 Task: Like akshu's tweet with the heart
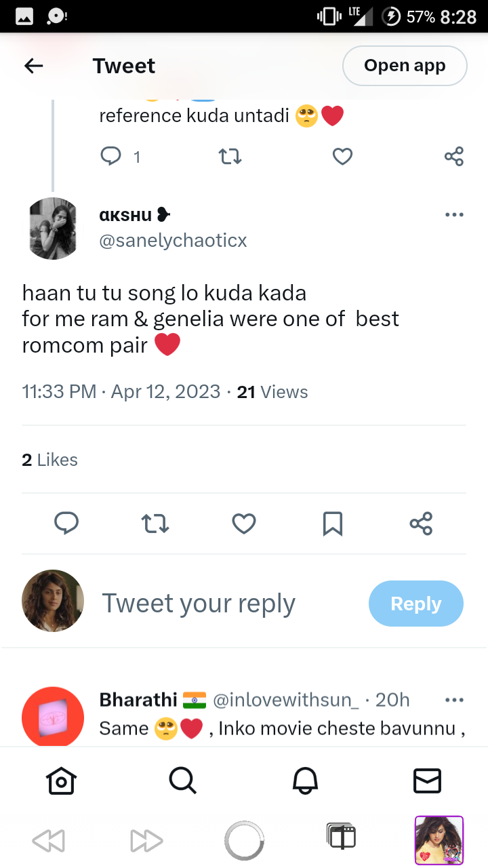(x=244, y=524)
